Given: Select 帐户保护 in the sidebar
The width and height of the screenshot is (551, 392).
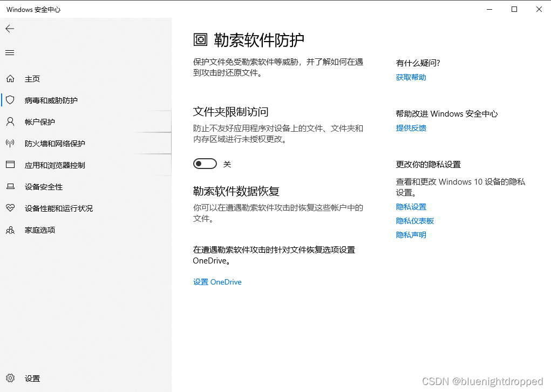Looking at the screenshot, I should [86, 121].
